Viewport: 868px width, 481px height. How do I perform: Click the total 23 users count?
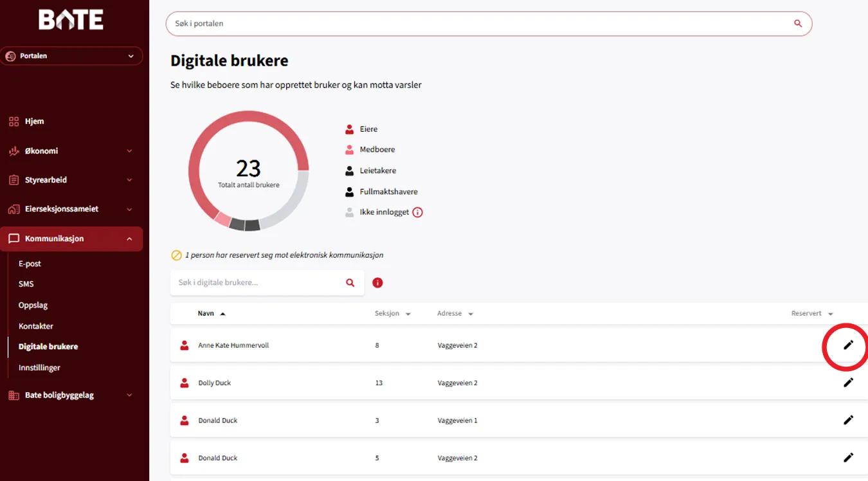pyautogui.click(x=248, y=168)
